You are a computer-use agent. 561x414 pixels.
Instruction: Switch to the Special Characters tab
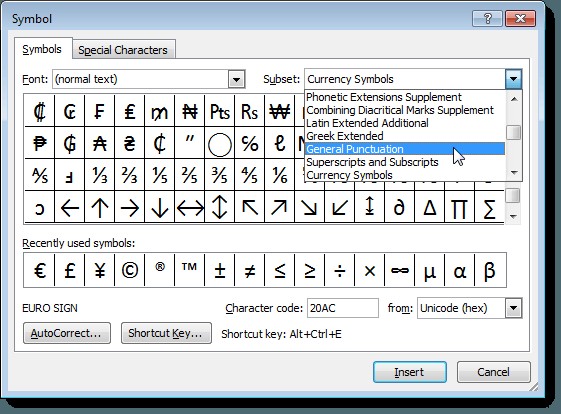[123, 50]
